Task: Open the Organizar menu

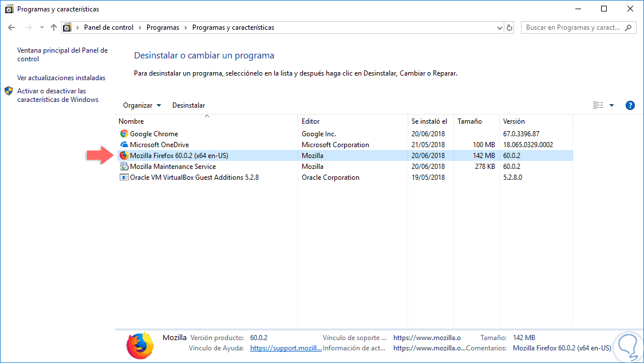Action: click(x=142, y=105)
